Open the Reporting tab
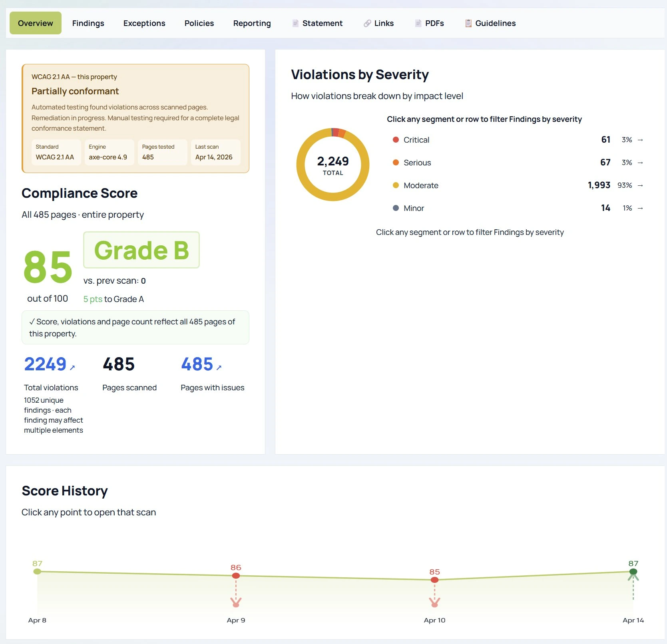Screen dimensions: 667x644 point(252,23)
